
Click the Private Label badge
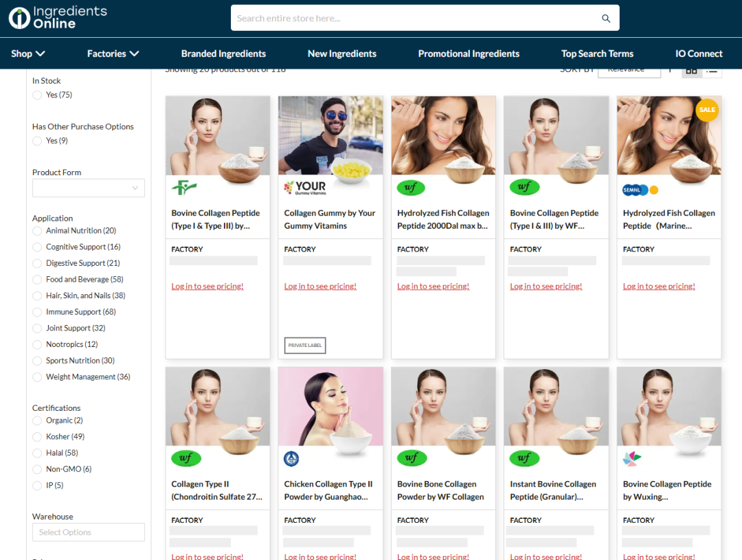click(305, 345)
